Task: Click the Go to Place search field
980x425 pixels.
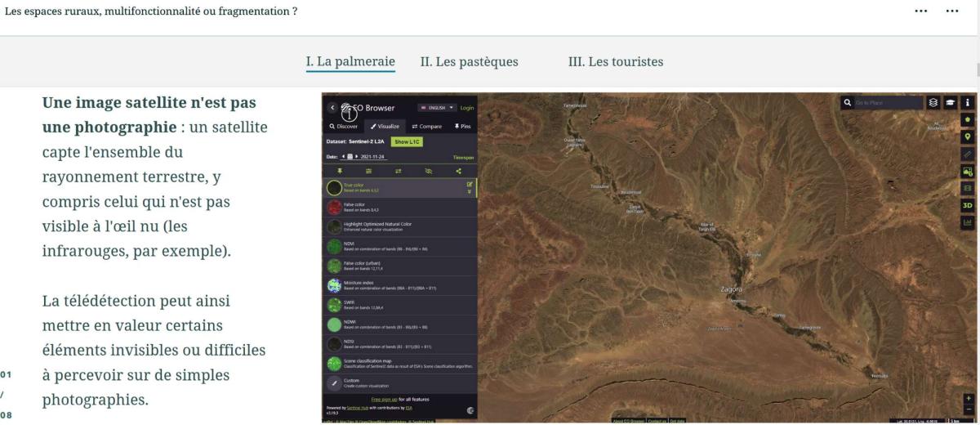Action: pyautogui.click(x=887, y=103)
